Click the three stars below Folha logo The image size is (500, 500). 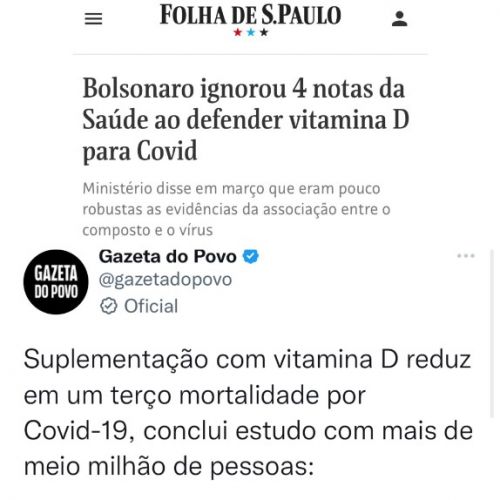tap(251, 32)
